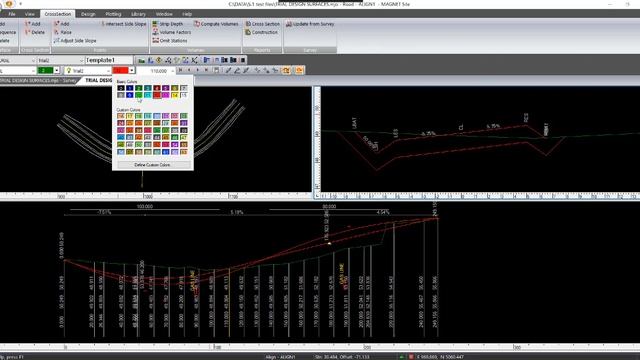This screenshot has width=640, height=360.
Task: Click Raise in the Points group
Action: 63,32
